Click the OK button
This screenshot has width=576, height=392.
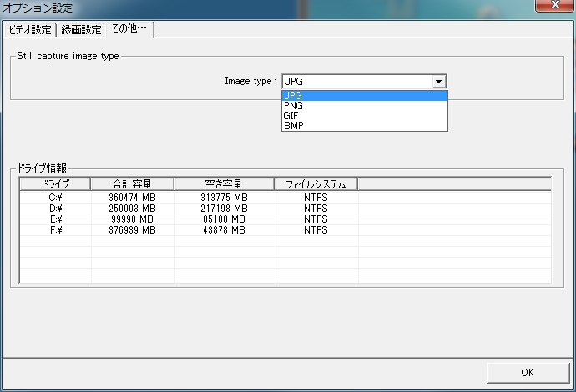click(x=527, y=372)
